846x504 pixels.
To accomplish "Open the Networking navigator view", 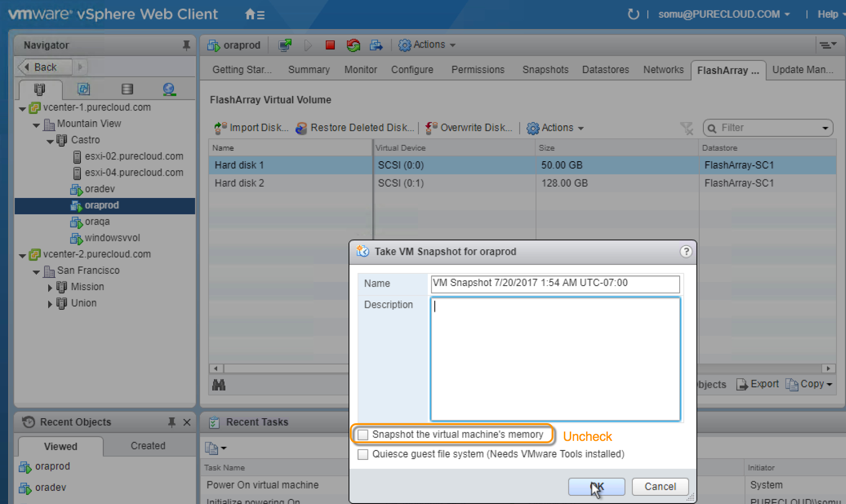I will click(x=169, y=89).
